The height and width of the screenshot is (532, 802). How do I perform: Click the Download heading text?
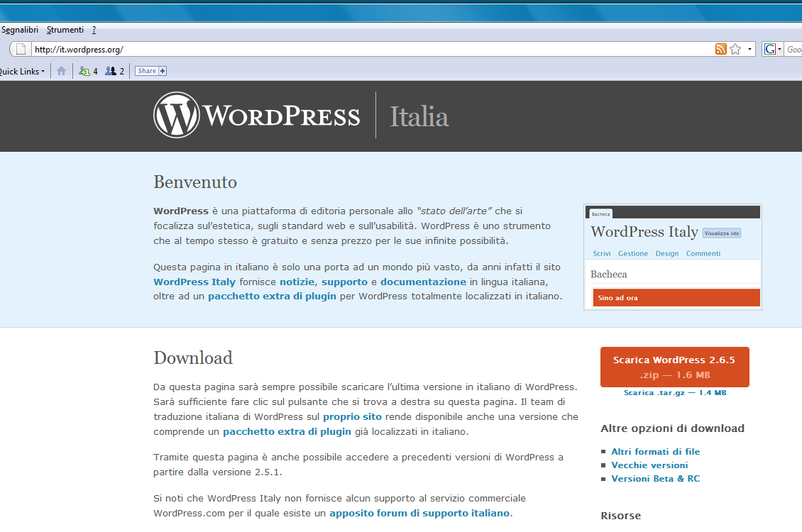click(193, 358)
